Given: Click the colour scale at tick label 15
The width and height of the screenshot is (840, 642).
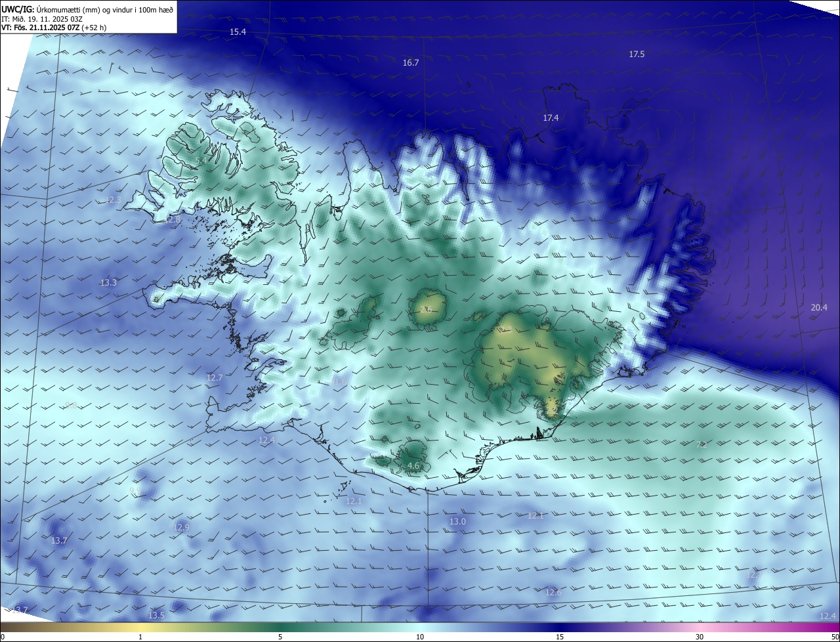Looking at the screenshot, I should pyautogui.click(x=560, y=636).
